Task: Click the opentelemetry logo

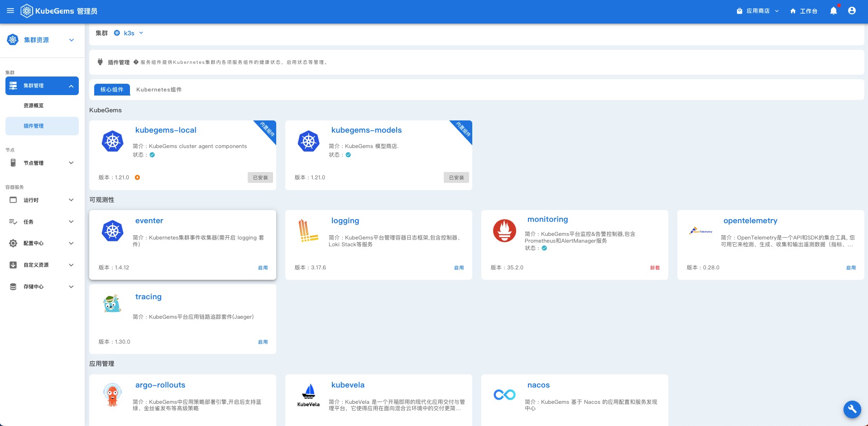Action: 700,231
